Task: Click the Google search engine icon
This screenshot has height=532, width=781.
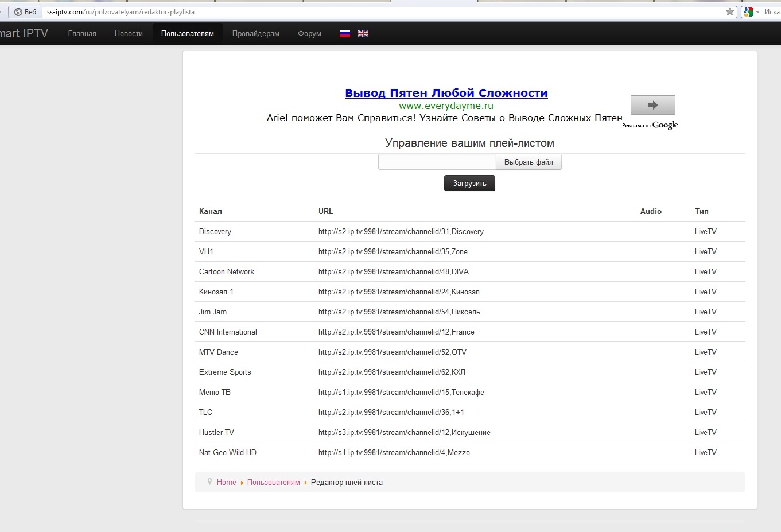Action: [748, 12]
